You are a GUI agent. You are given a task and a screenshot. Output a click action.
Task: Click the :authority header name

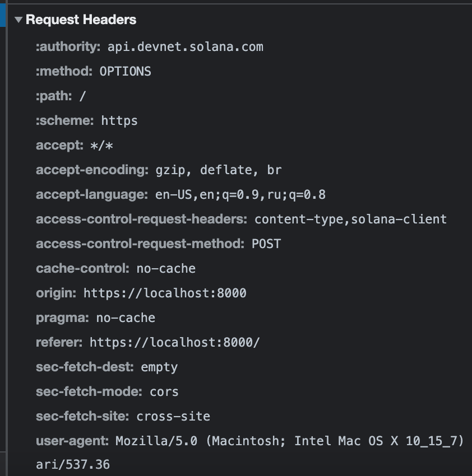pos(62,46)
